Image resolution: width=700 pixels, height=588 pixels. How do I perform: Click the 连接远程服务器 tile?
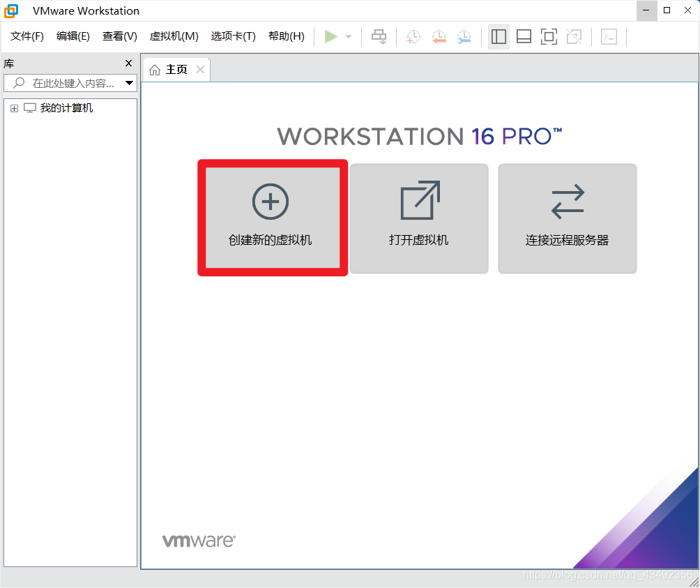(567, 218)
